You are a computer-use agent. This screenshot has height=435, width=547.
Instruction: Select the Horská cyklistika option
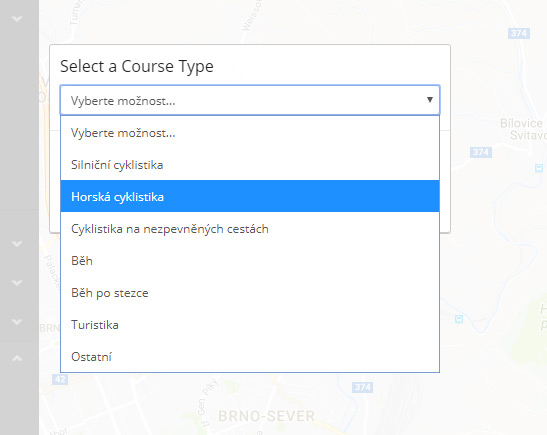[x=250, y=196]
